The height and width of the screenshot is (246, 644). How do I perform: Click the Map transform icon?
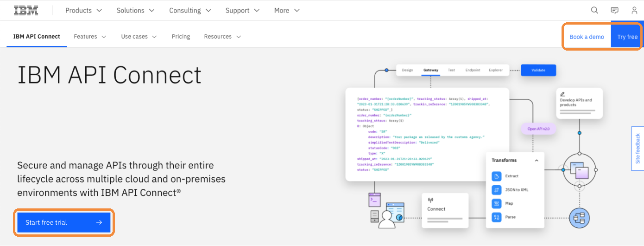(x=497, y=203)
